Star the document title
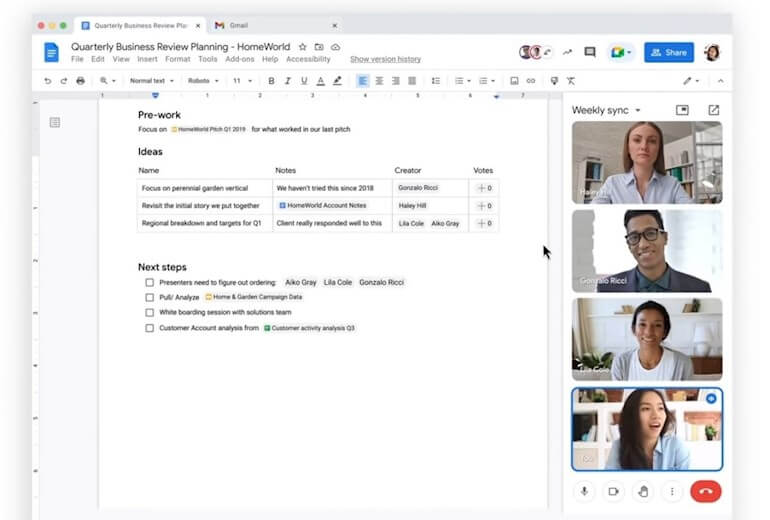 (x=303, y=47)
